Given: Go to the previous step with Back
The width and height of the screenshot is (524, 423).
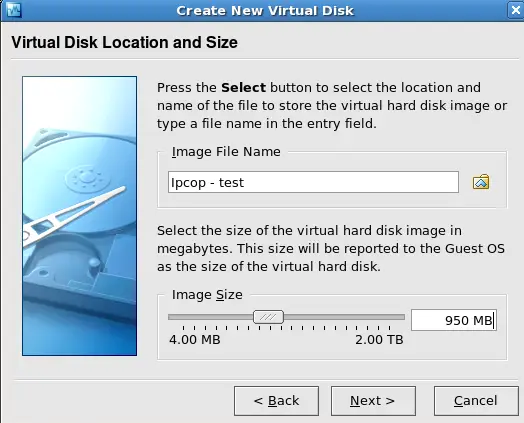Looking at the screenshot, I should 276,401.
